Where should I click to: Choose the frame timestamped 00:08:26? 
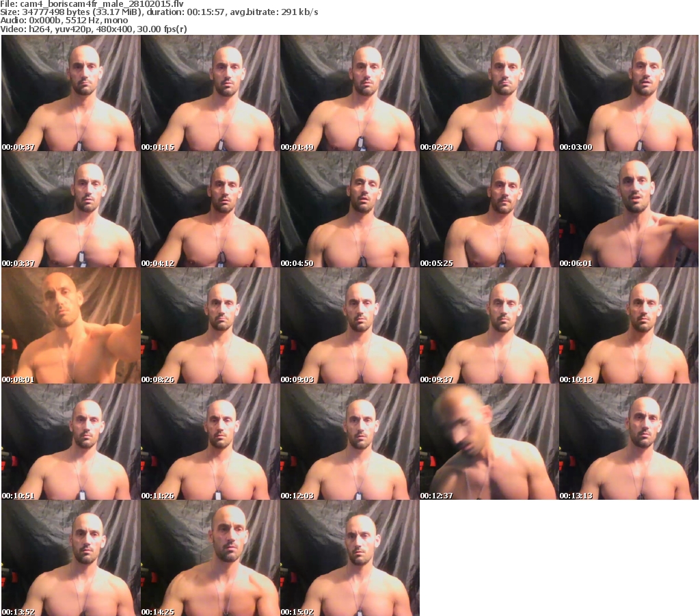coord(211,325)
